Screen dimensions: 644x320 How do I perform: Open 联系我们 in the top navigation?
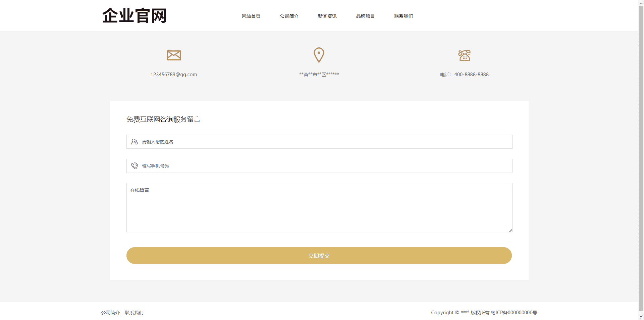[404, 16]
